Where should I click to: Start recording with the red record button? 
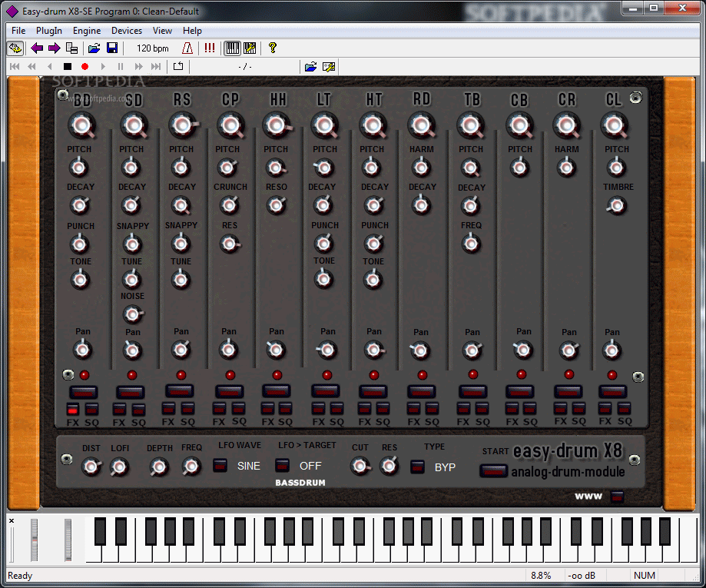click(85, 67)
